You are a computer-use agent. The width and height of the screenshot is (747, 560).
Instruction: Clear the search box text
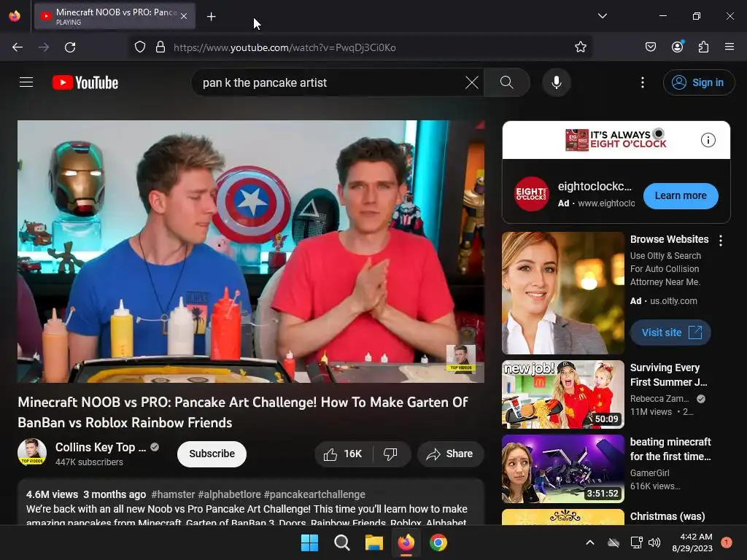tap(472, 82)
